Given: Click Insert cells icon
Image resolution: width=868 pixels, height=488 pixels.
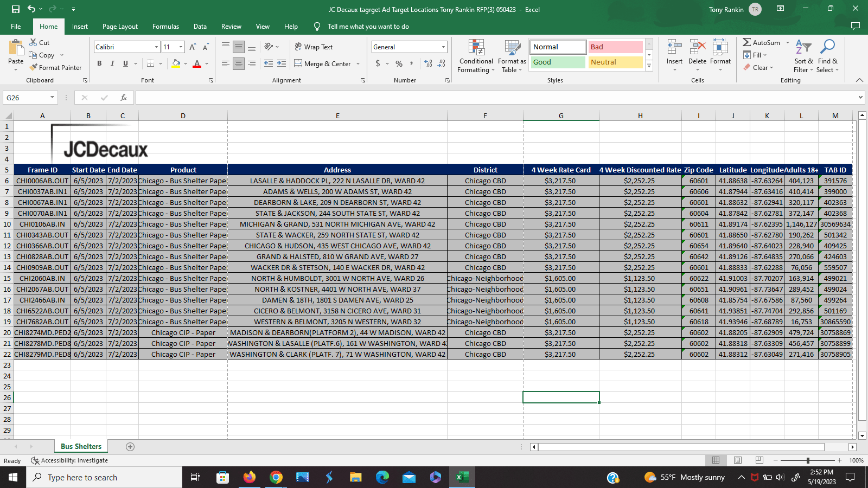Looking at the screenshot, I should 674,48.
